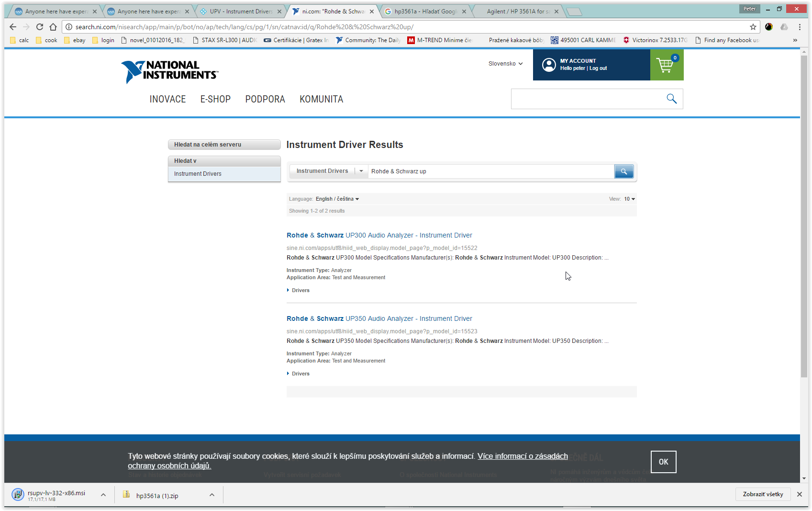Open the Community: The Daily bookmark
Viewport: 812px width, 511px height.
(x=368, y=40)
